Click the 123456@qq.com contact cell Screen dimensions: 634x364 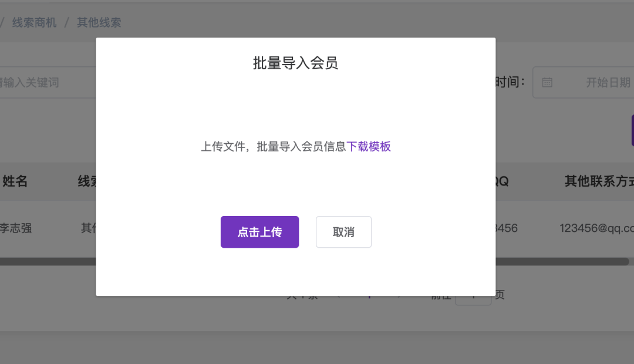596,228
